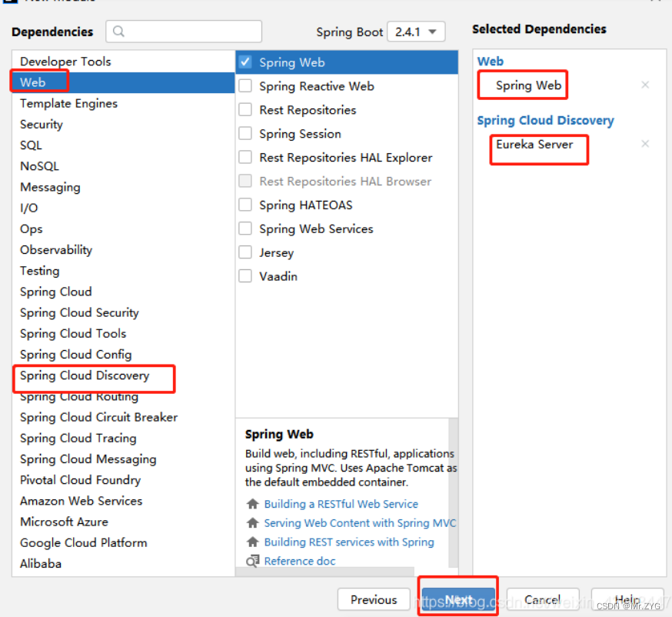
Task: Tick the Vaadin checkbox
Action: point(245,276)
